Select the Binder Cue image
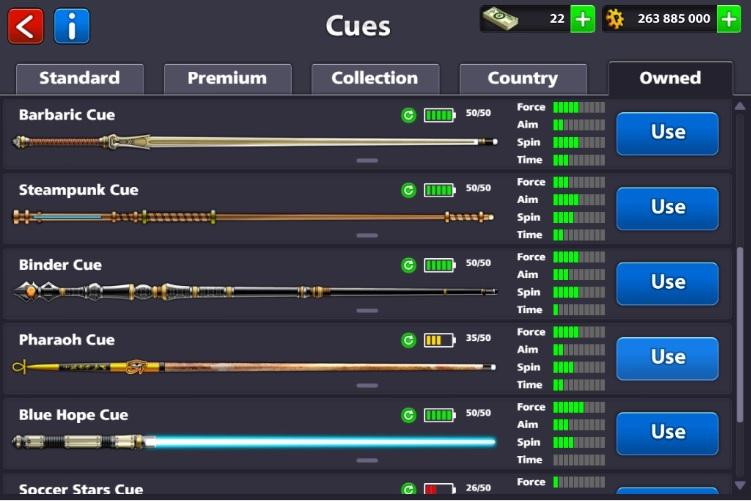Viewport: 751px width, 501px height. pos(255,291)
